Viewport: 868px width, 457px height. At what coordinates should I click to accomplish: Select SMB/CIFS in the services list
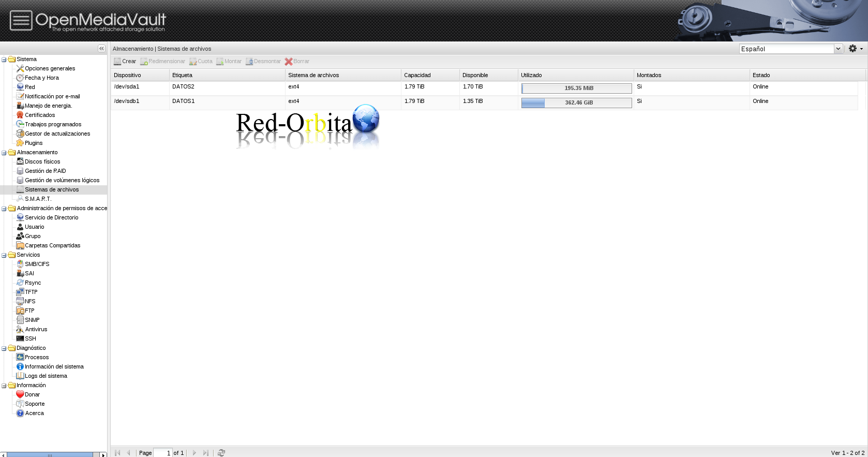click(37, 264)
